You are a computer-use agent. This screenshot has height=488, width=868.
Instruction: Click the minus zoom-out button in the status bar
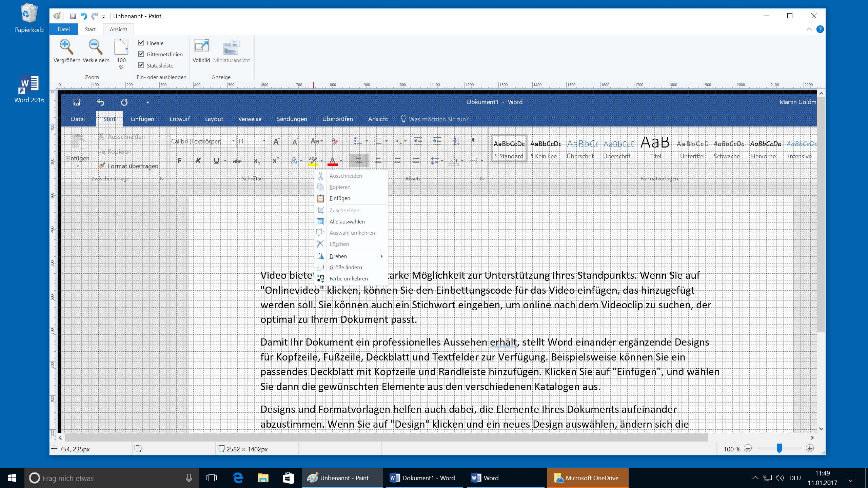(748, 449)
